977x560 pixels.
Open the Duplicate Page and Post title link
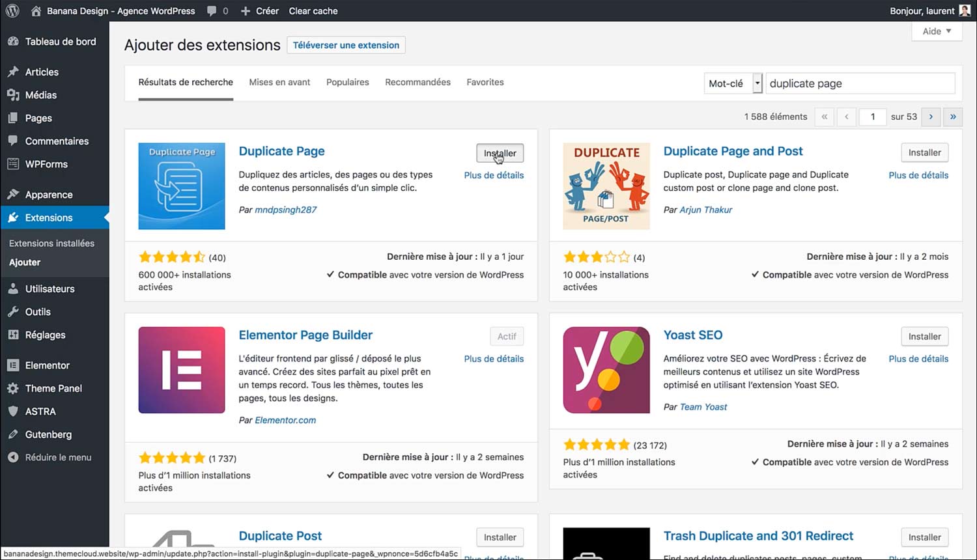coord(733,151)
